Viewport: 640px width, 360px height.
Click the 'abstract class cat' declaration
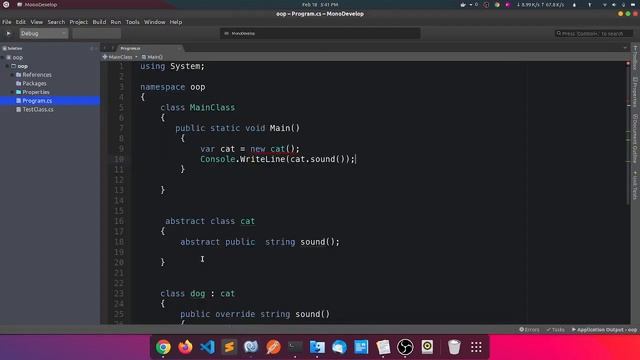pyautogui.click(x=210, y=221)
